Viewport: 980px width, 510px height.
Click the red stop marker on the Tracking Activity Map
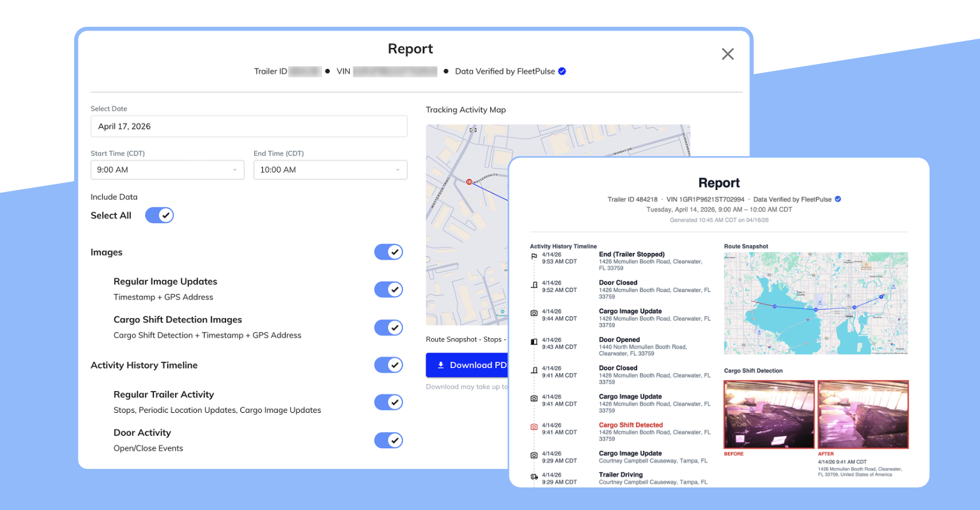pos(469,182)
